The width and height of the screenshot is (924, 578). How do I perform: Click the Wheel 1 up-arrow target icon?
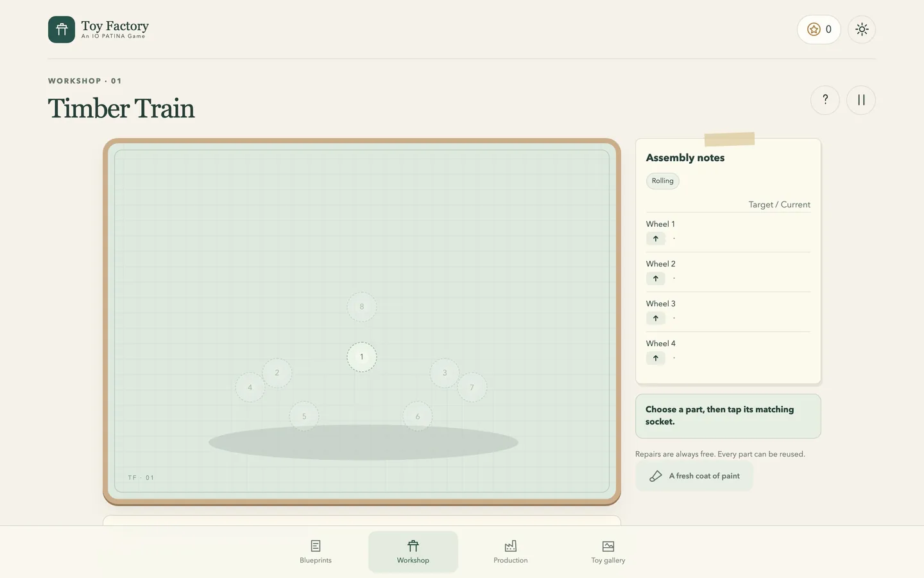coord(656,239)
